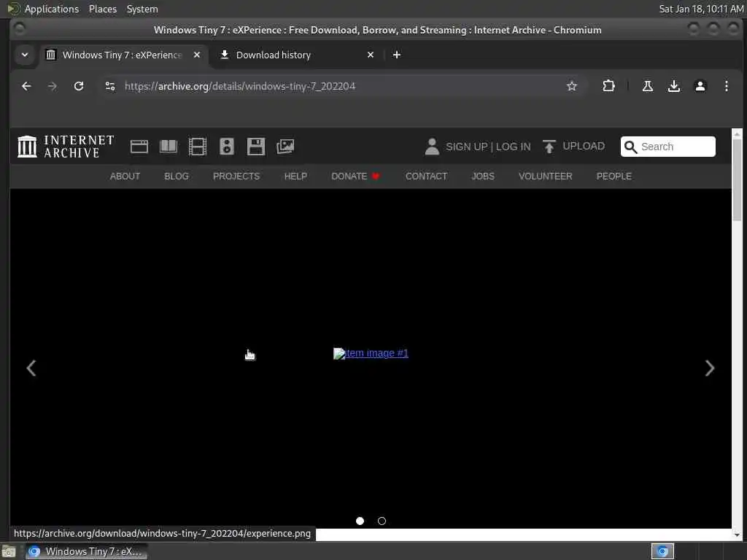Select the first carousel dot indicator
Image resolution: width=747 pixels, height=560 pixels.
click(x=360, y=521)
